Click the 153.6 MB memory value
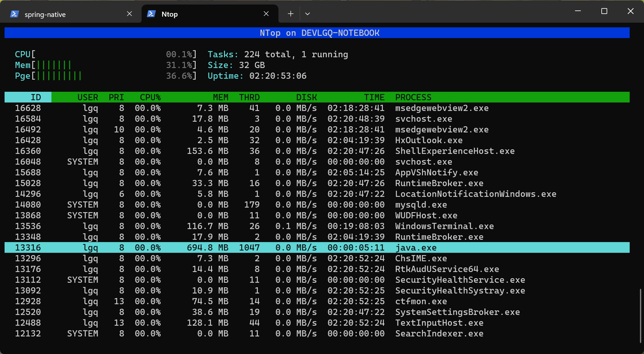 pyautogui.click(x=207, y=151)
